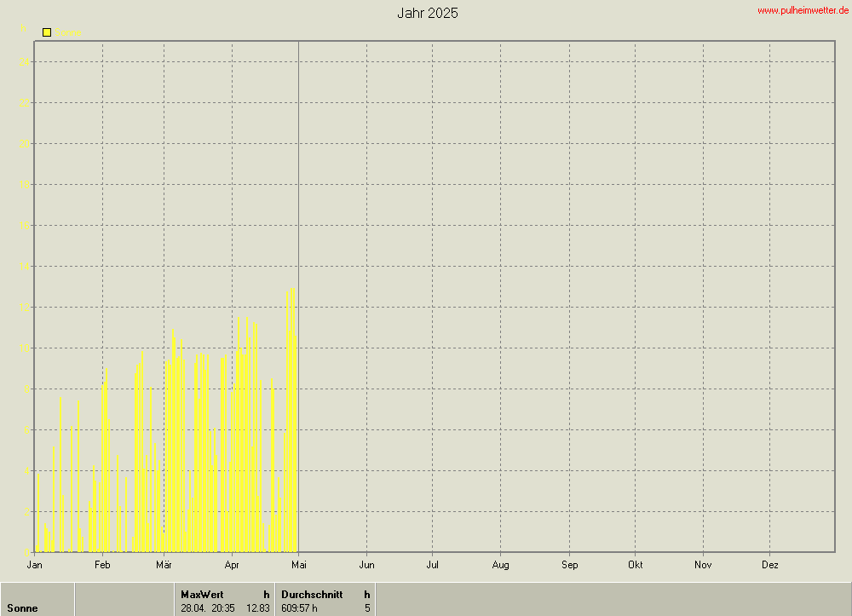Image resolution: width=852 pixels, height=616 pixels.
Task: Click the Mär month label
Action: (x=164, y=565)
